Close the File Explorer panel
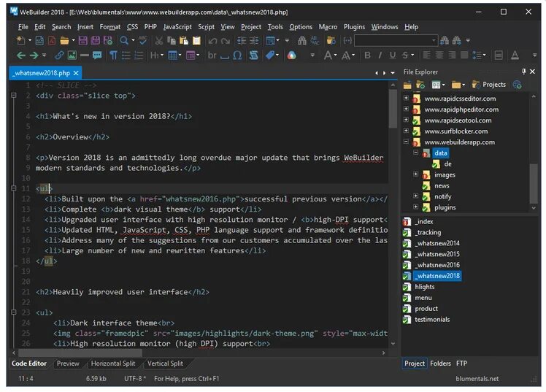 coord(532,72)
